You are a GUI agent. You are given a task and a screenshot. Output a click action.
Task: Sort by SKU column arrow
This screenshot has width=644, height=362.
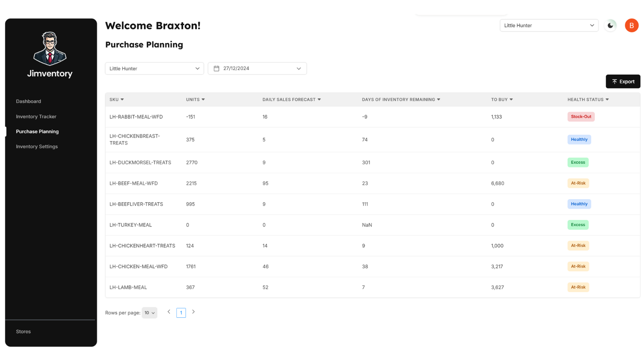(x=122, y=99)
